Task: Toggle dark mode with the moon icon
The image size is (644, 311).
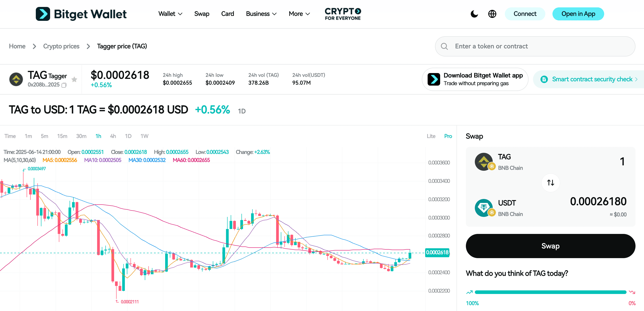Action: point(474,14)
